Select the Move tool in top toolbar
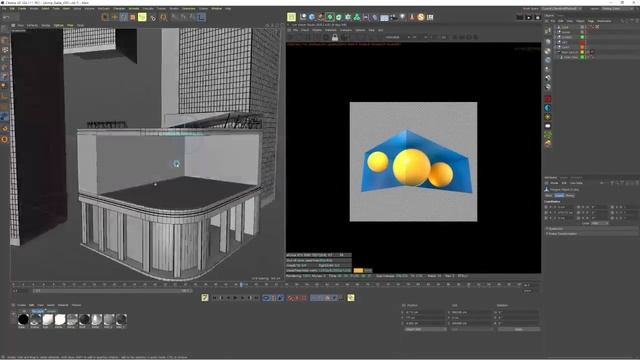640x360 pixels. (x=114, y=17)
